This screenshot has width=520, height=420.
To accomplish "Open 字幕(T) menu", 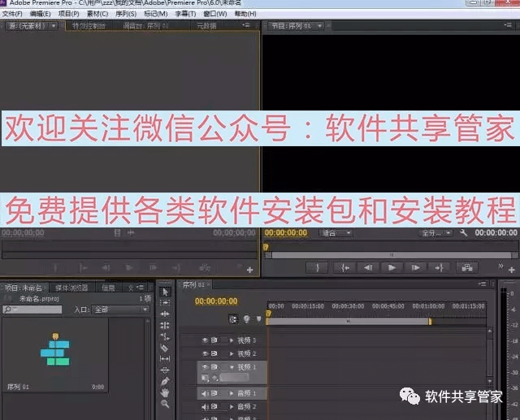I will point(185,14).
